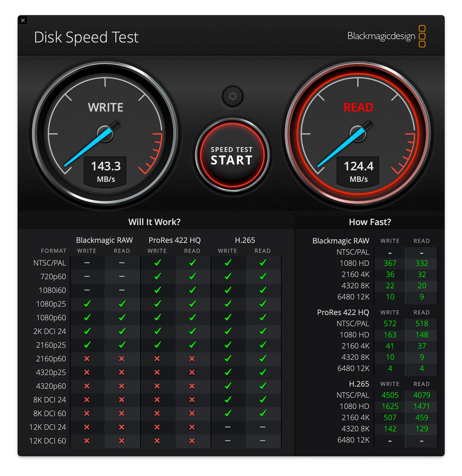
Task: Click H.265 4320 8K read value 129
Action: (422, 428)
